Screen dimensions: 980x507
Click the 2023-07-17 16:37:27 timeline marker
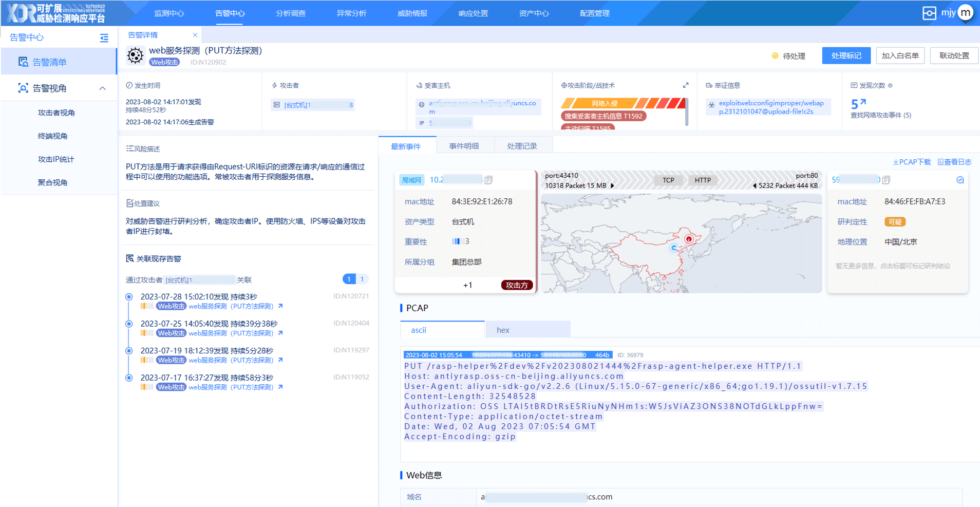(129, 378)
